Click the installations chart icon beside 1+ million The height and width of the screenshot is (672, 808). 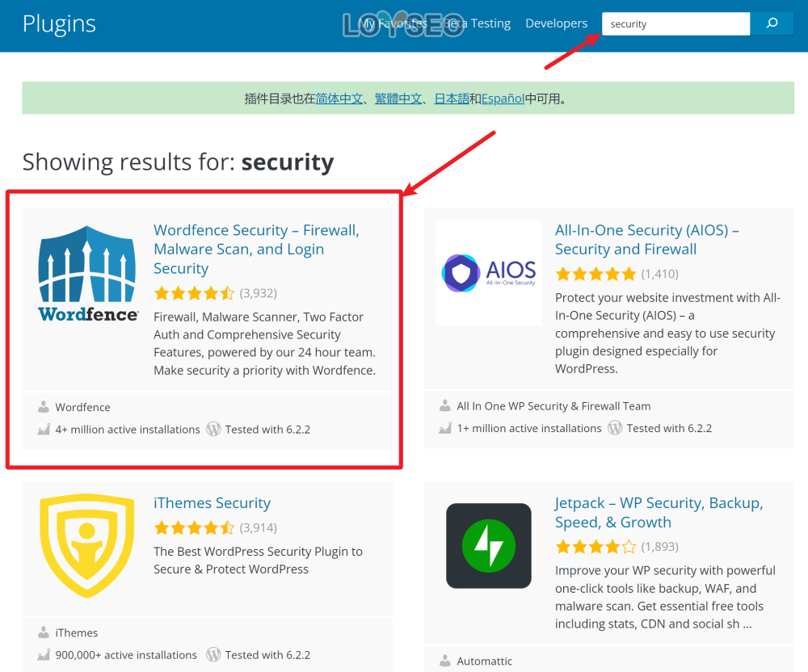[x=445, y=428]
